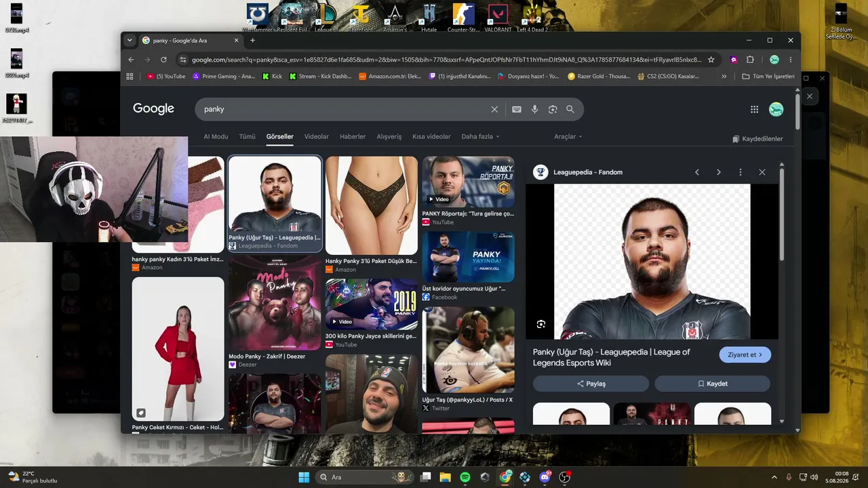
Task: Open the Kick bookmark
Action: [272, 77]
